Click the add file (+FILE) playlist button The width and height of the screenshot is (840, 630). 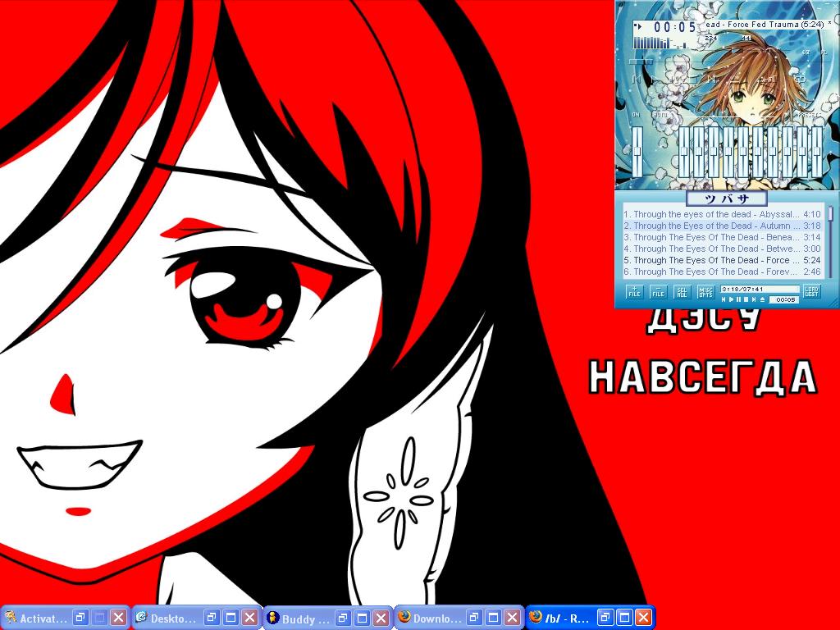coord(635,292)
